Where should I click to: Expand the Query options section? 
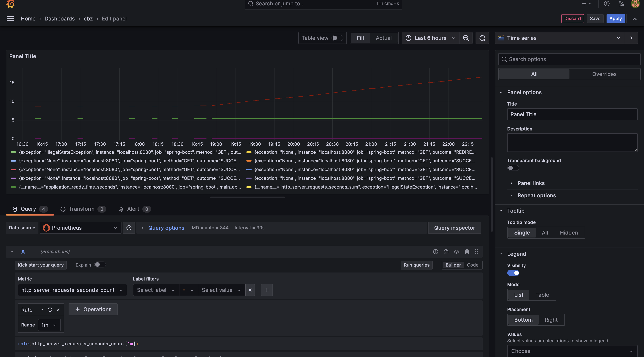tap(166, 228)
